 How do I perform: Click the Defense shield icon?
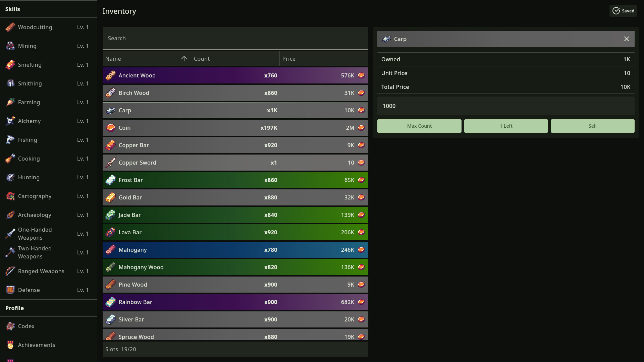coord(10,290)
